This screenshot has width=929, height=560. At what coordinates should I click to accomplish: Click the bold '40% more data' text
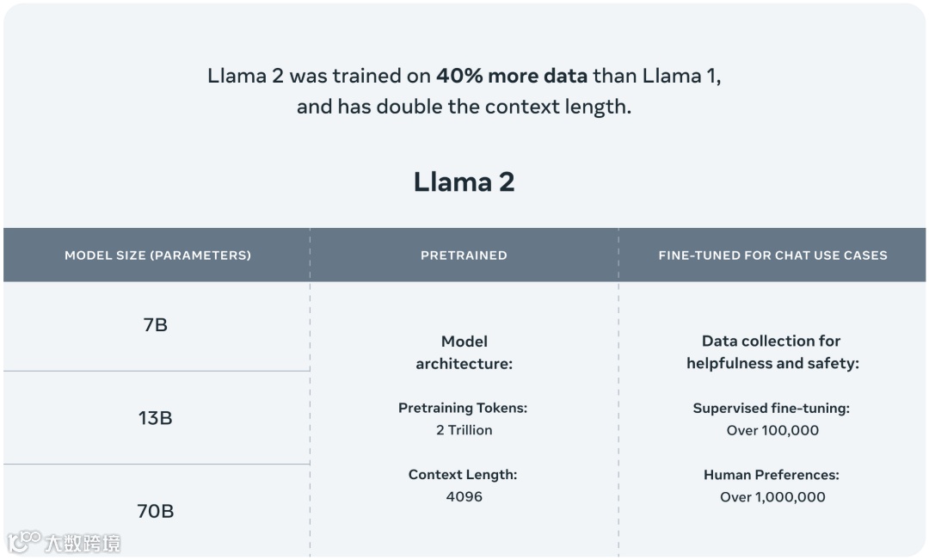click(x=512, y=76)
